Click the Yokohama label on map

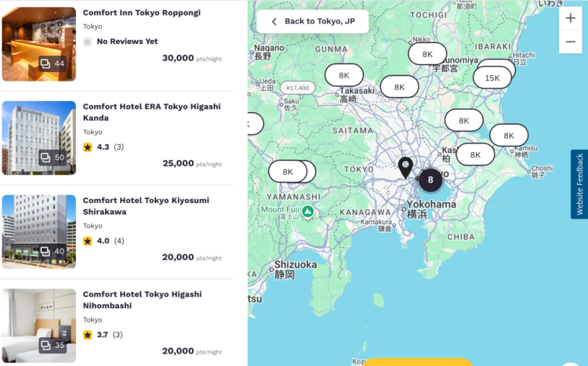431,205
